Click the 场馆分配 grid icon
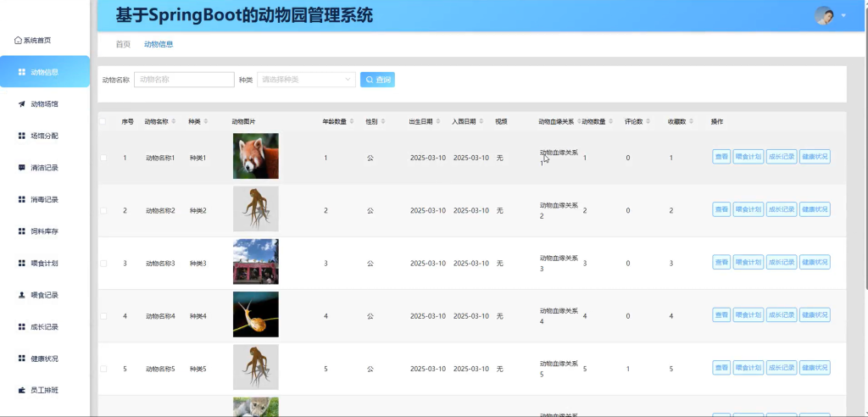 [x=21, y=136]
